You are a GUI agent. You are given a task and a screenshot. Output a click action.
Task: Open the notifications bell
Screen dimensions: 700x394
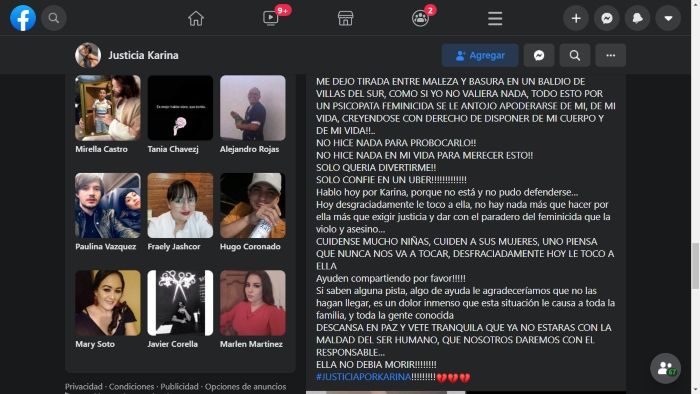point(638,18)
